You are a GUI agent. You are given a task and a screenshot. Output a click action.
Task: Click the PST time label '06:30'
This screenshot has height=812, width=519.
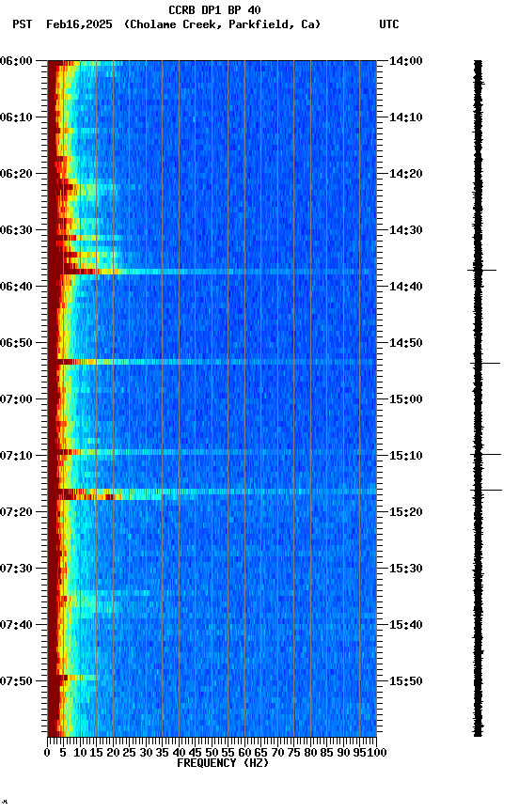coord(16,230)
